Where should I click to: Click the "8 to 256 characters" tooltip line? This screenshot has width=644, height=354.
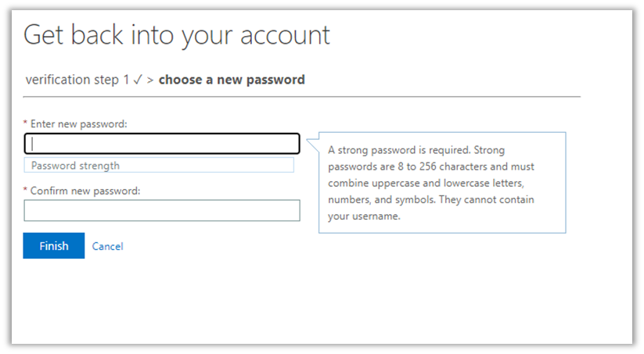click(x=431, y=166)
